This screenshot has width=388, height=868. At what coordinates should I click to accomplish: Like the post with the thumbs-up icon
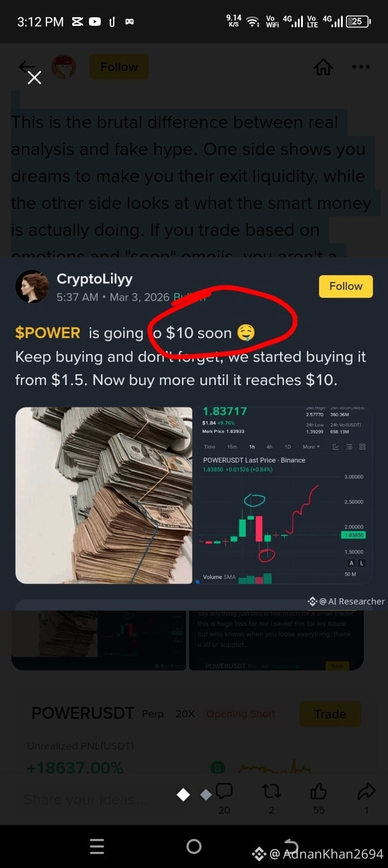pyautogui.click(x=318, y=791)
